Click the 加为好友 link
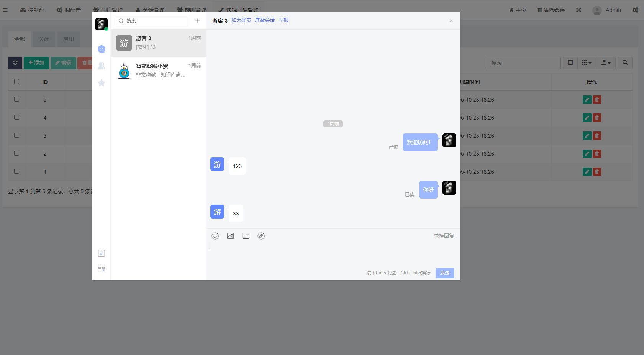The image size is (644, 355). (x=241, y=20)
